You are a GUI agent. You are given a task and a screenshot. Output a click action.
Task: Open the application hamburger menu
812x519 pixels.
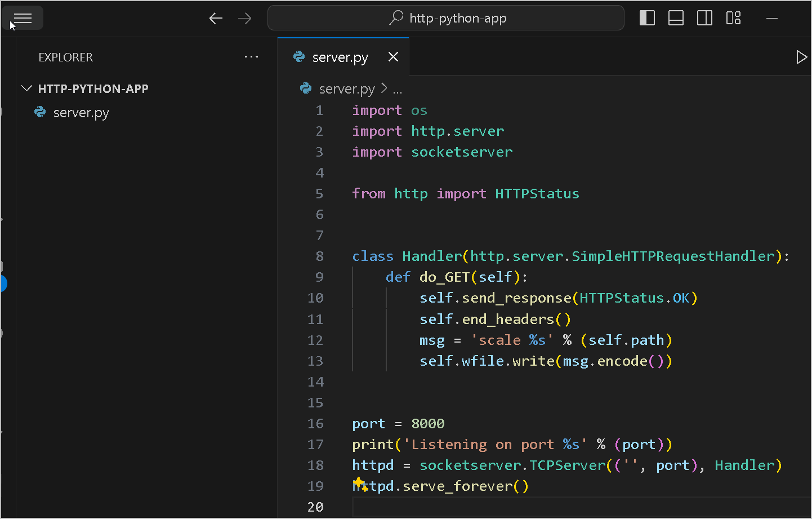pos(23,17)
